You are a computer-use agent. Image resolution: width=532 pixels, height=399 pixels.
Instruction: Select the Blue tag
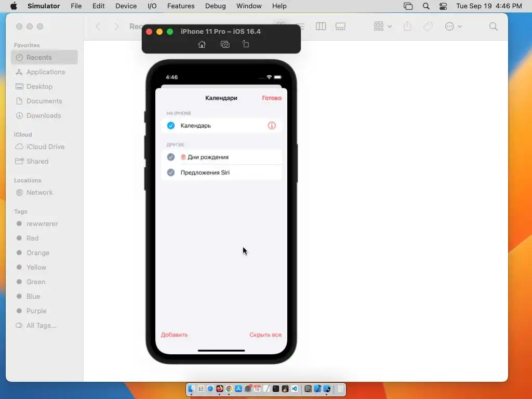point(45,296)
